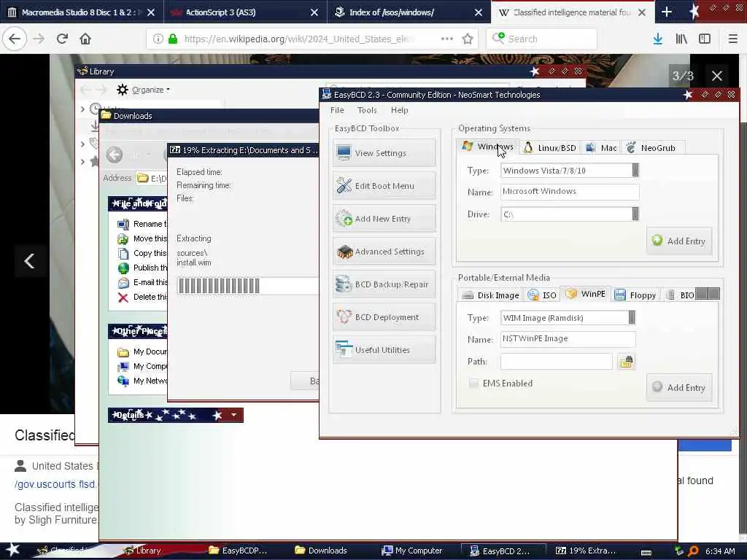Open My Computer in Other Places
The image size is (747, 560).
(x=143, y=366)
